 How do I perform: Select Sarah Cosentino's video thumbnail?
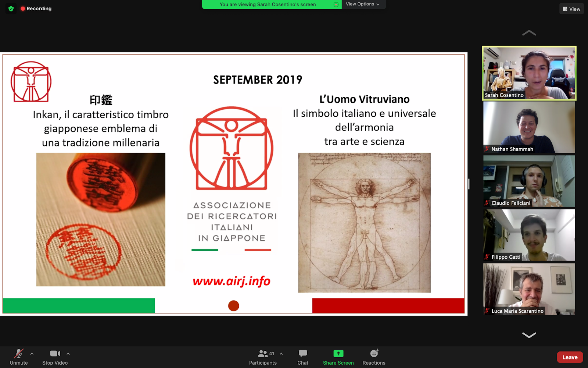pyautogui.click(x=529, y=73)
